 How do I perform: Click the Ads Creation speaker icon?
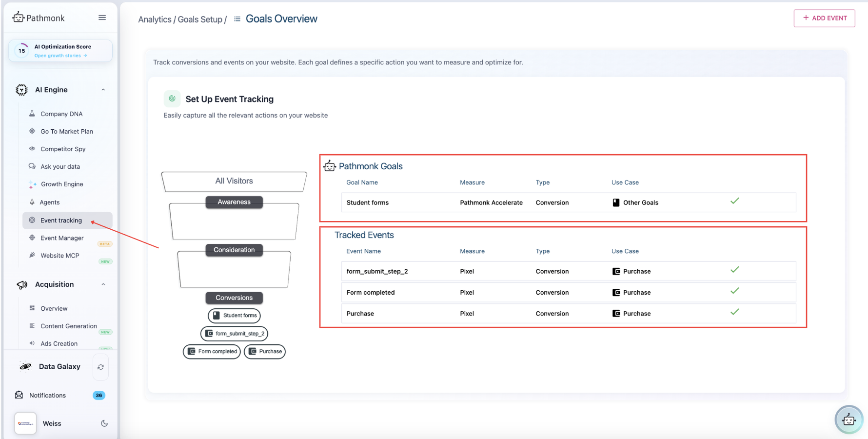pos(32,343)
